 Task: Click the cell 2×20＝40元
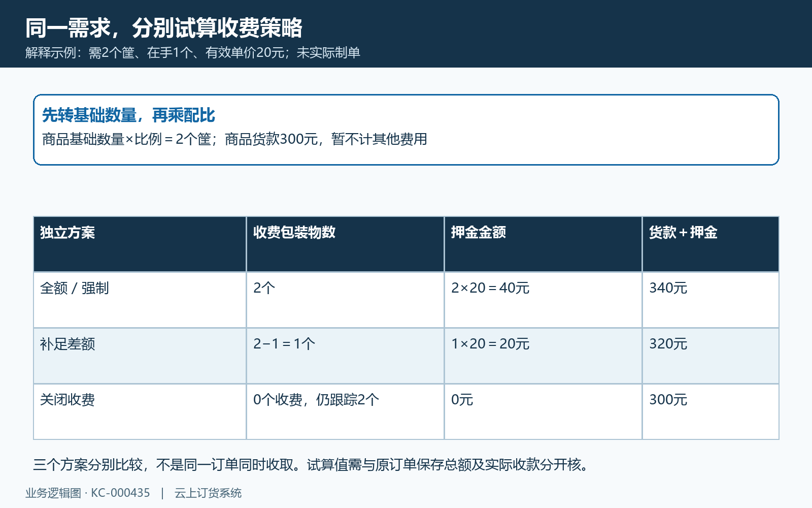(543, 300)
